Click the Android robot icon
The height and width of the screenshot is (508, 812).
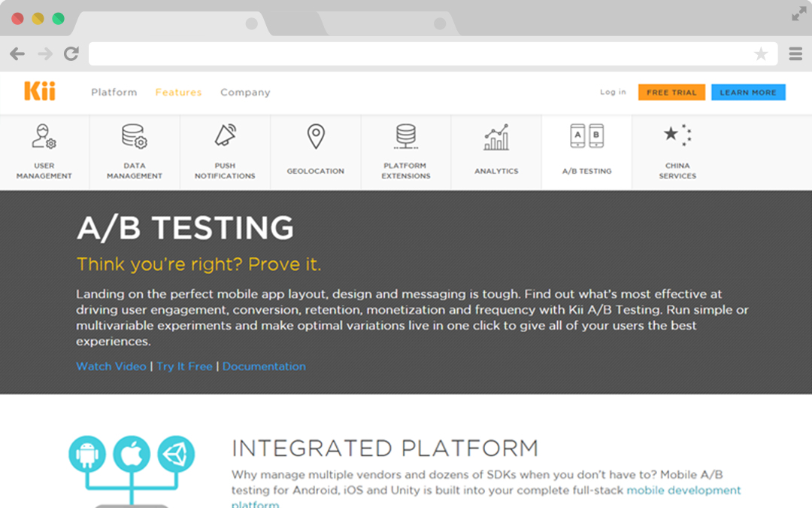click(87, 454)
